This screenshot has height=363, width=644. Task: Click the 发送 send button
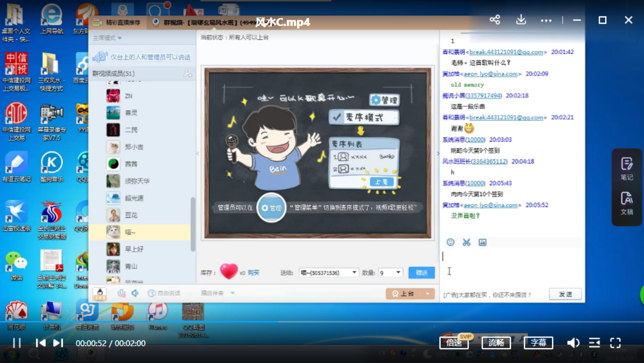565,294
